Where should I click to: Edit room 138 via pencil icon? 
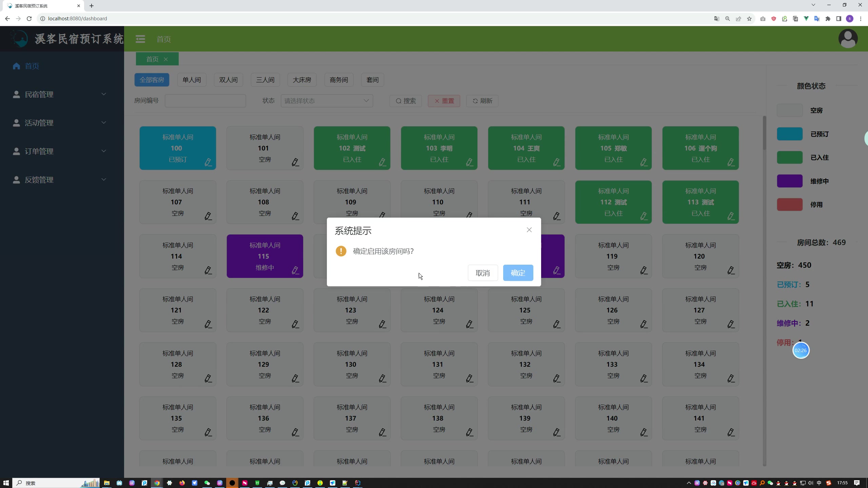(x=470, y=432)
